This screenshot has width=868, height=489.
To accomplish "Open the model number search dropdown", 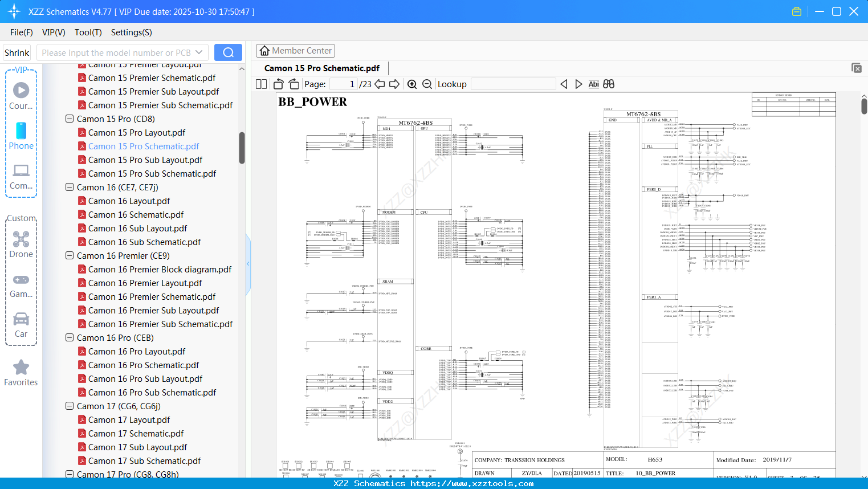I will [x=200, y=52].
